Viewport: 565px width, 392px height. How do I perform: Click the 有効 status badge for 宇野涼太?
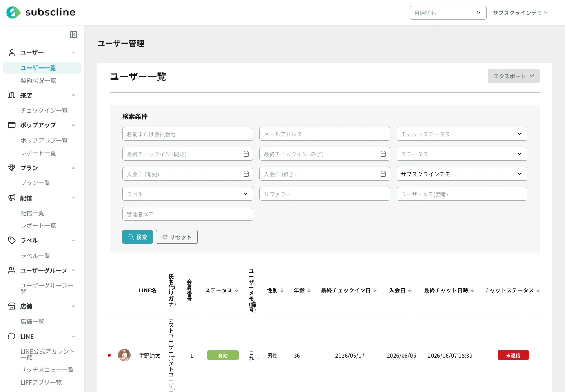point(223,355)
